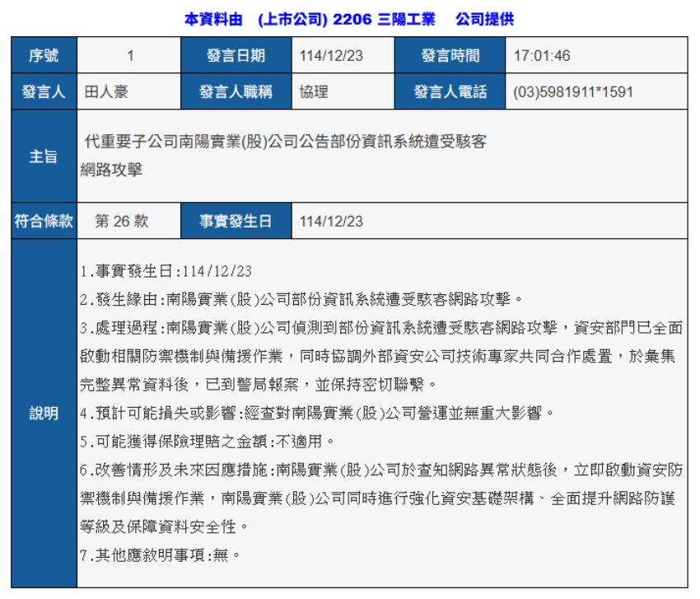Click the 說明 label cell

44,414
